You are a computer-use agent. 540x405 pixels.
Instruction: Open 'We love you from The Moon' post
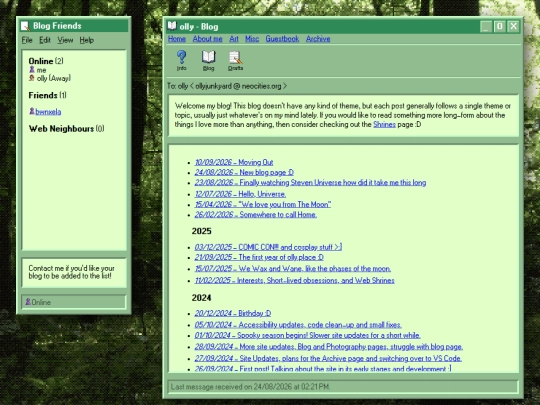point(263,204)
